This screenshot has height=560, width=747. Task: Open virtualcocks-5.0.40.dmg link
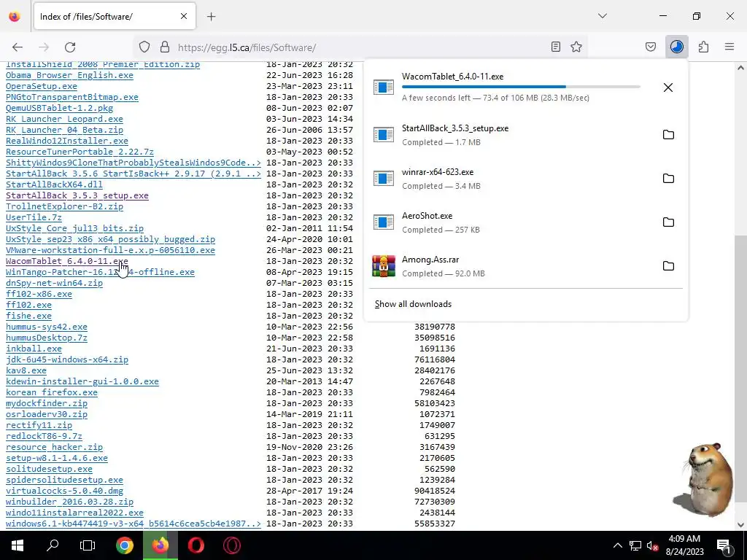click(64, 491)
